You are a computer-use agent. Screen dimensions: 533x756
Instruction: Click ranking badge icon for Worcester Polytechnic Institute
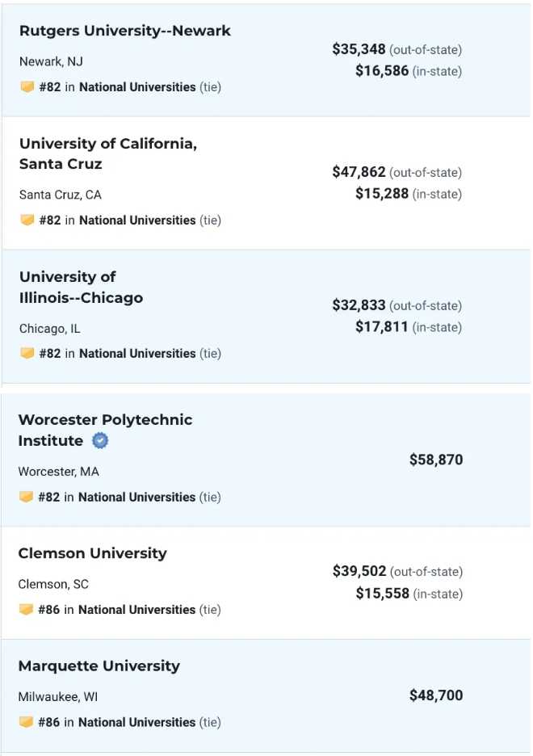[27, 497]
